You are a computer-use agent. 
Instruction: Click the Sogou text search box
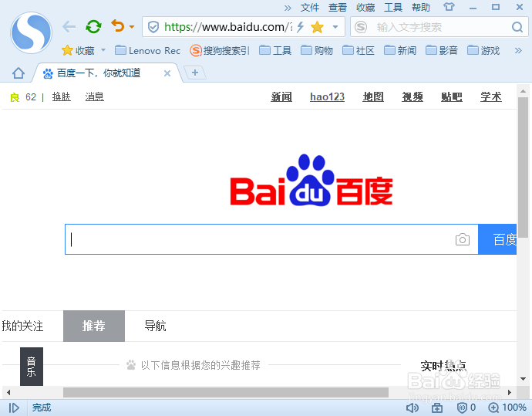tap(441, 27)
